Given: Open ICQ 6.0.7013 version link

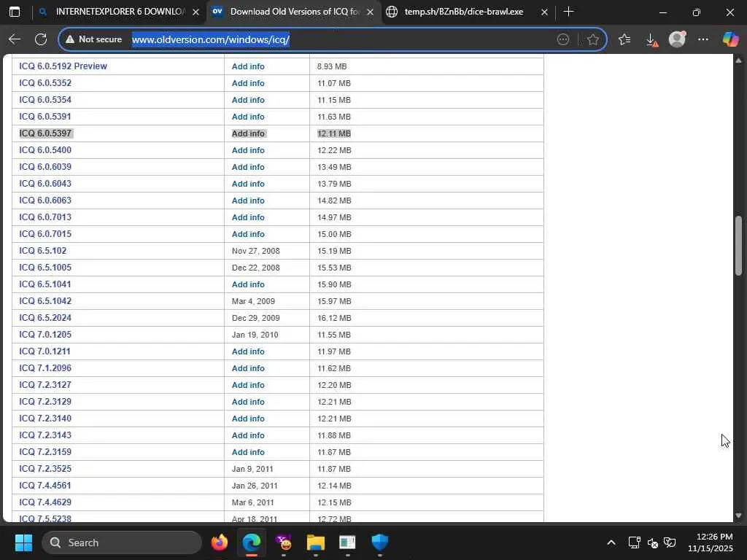Looking at the screenshot, I should click(x=45, y=217).
